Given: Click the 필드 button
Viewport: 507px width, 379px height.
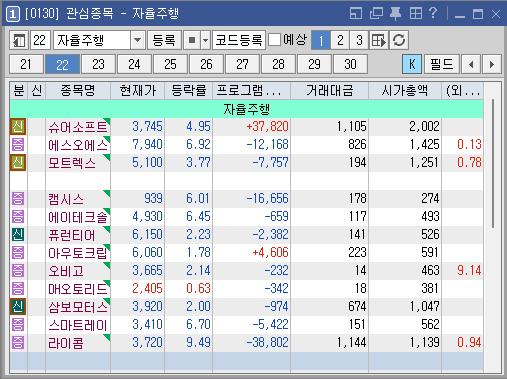Looking at the screenshot, I should point(441,64).
